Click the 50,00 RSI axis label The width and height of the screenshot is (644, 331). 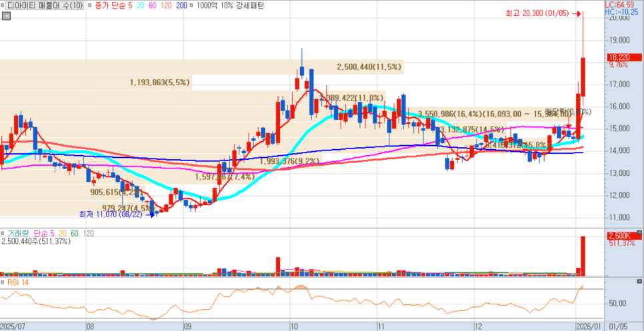(617, 304)
